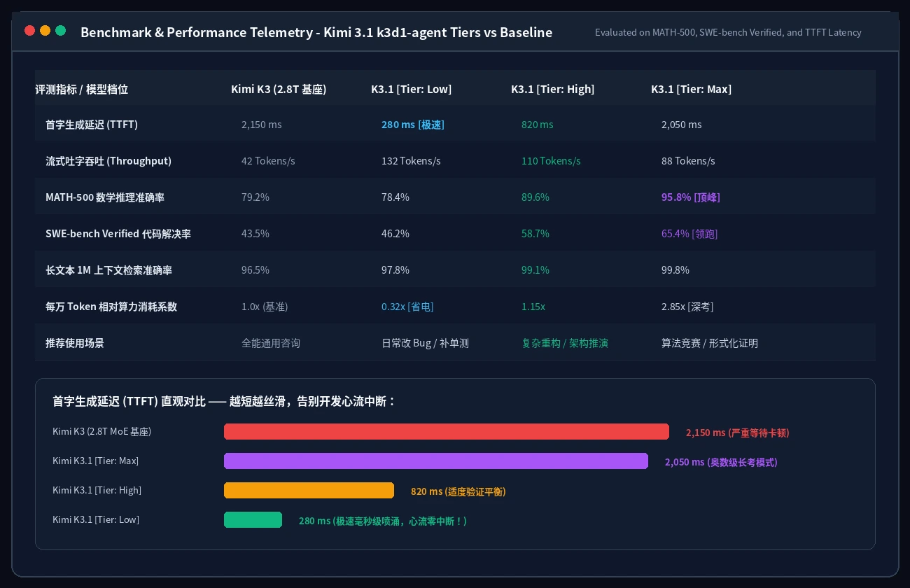Click row label 'MATH-500 数学推理准确率'
This screenshot has width=910, height=588.
pos(105,197)
